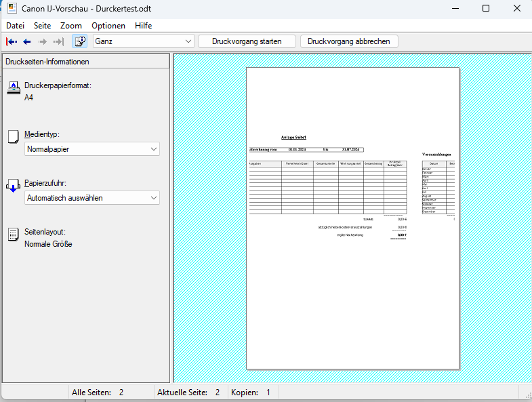Screen dimensions: 532x402
Task: Open the Seite menu
Action: (43, 26)
